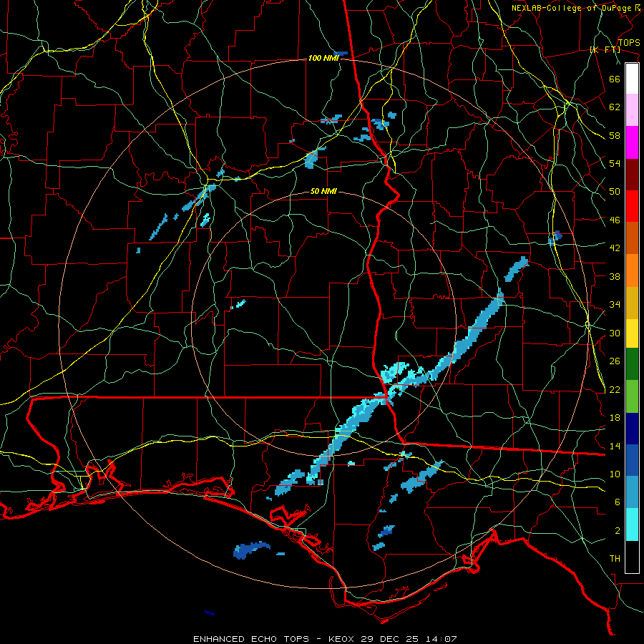The width and height of the screenshot is (644, 644).
Task: Click the bright red legend swatch
Action: pyautogui.click(x=632, y=206)
